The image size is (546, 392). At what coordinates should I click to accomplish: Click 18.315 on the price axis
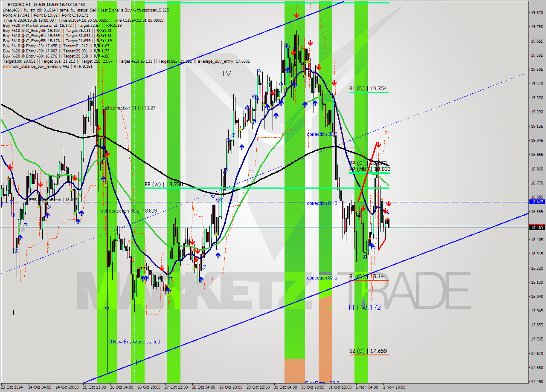click(536, 254)
